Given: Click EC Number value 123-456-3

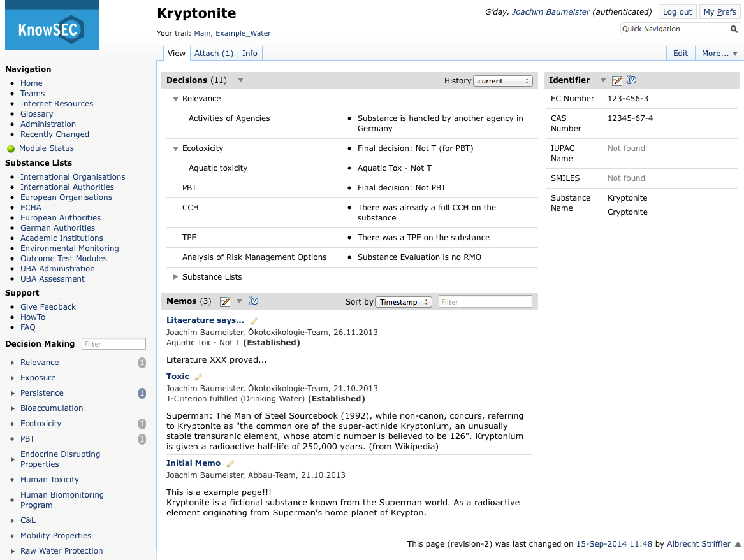Looking at the screenshot, I should pyautogui.click(x=628, y=99).
